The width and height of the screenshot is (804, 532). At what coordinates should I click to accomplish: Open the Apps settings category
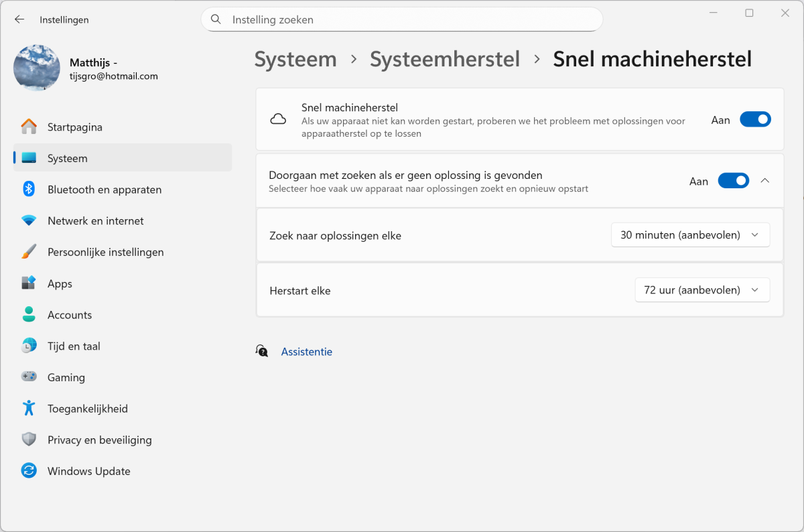pos(60,283)
